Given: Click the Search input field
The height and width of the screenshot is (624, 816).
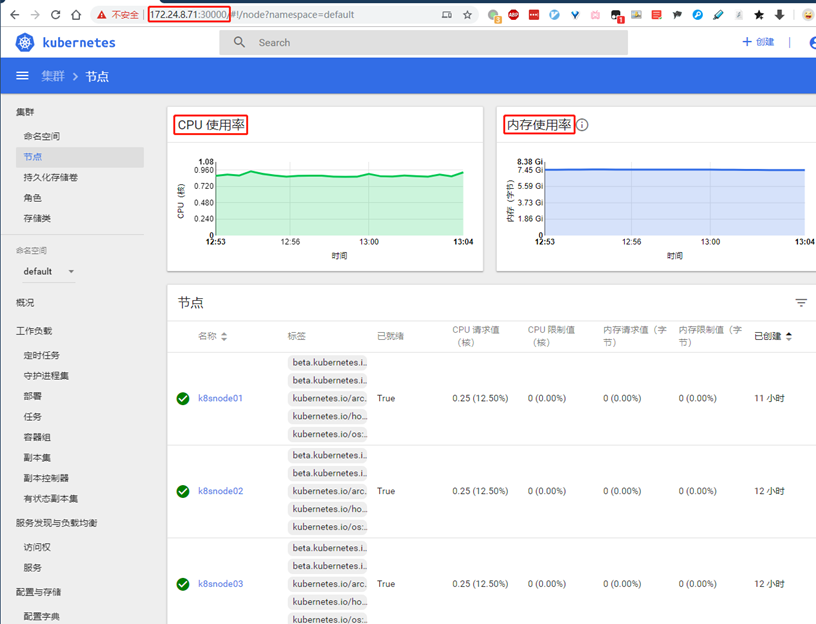Looking at the screenshot, I should tap(423, 43).
